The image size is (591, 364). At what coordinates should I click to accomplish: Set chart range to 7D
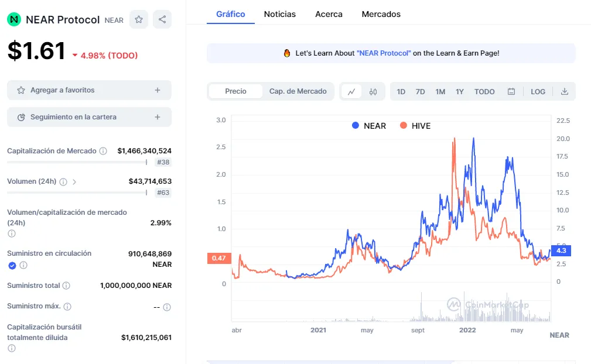coord(420,91)
